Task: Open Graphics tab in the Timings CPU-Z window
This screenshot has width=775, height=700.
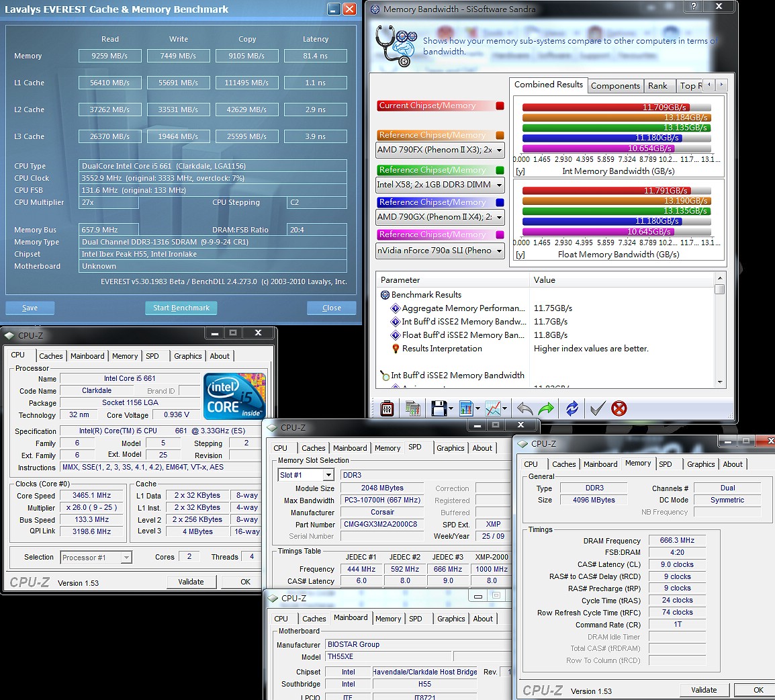Action: click(701, 464)
